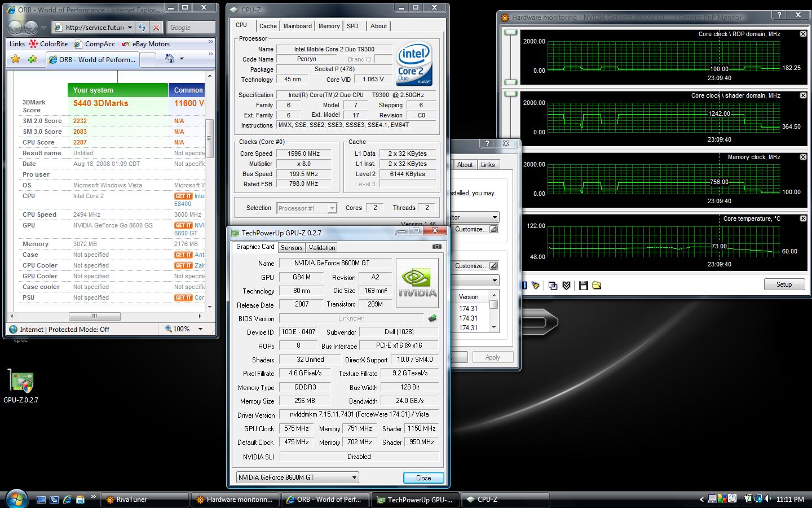Click the Internet Explorer back arrow button
Viewport: 812px width, 508px height.
15,27
